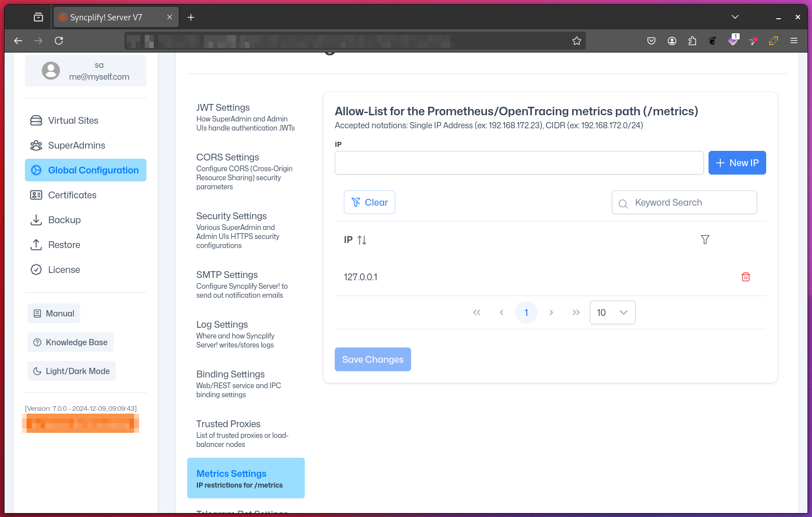Viewport: 812px width, 517px height.
Task: Click the New IP button
Action: (737, 163)
